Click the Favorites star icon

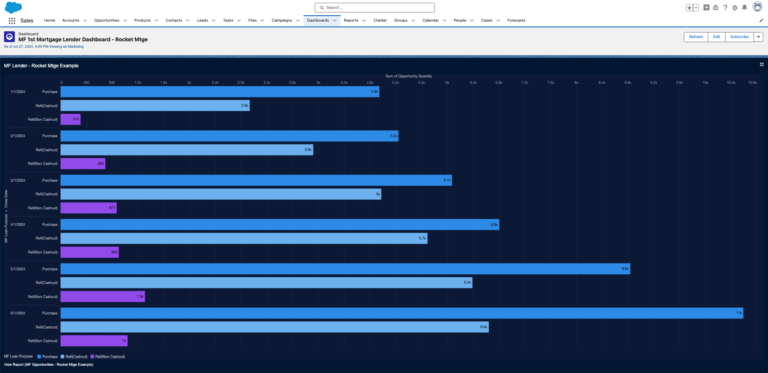pyautogui.click(x=689, y=8)
